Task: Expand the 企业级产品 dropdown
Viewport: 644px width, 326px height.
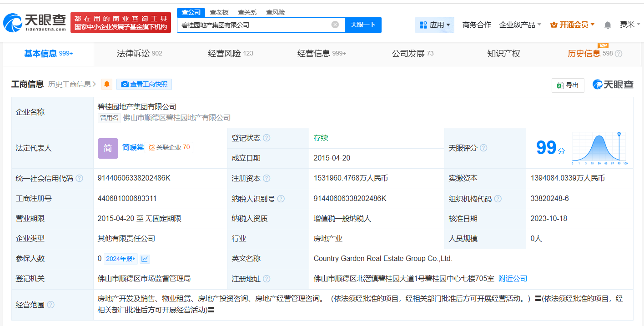Action: pyautogui.click(x=520, y=25)
